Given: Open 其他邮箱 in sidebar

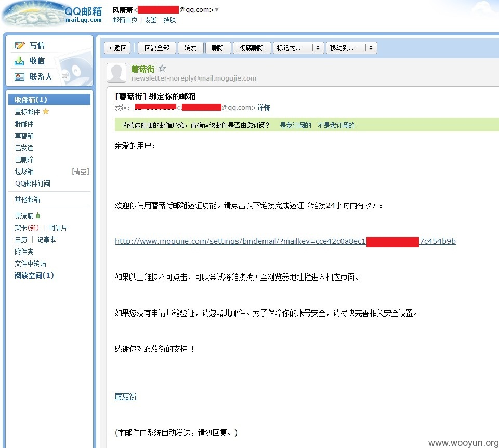Looking at the screenshot, I should pos(28,200).
